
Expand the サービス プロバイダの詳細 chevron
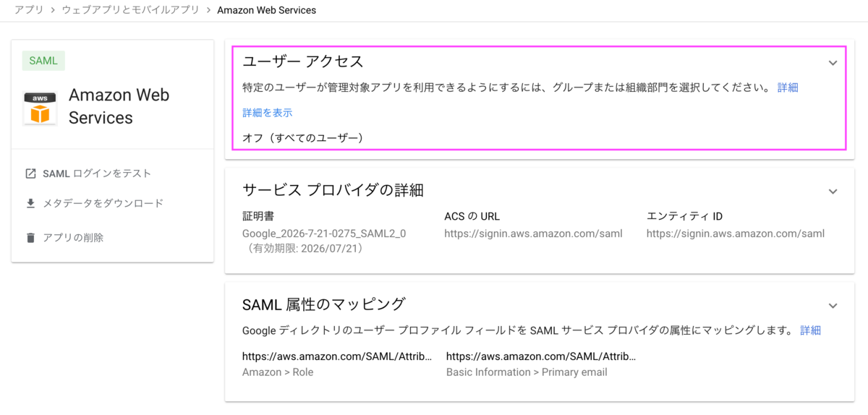click(x=833, y=192)
